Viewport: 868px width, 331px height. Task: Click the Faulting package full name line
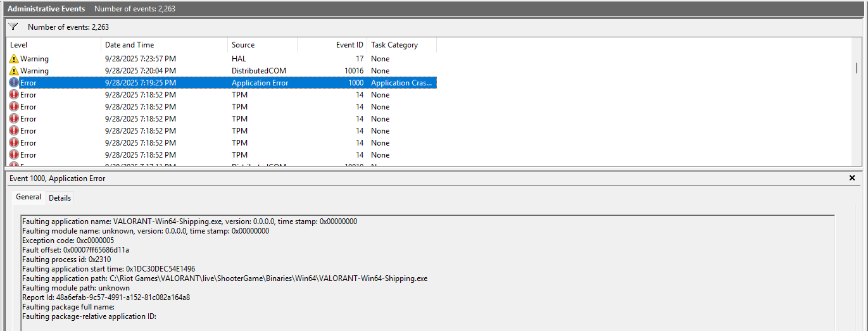[x=68, y=307]
